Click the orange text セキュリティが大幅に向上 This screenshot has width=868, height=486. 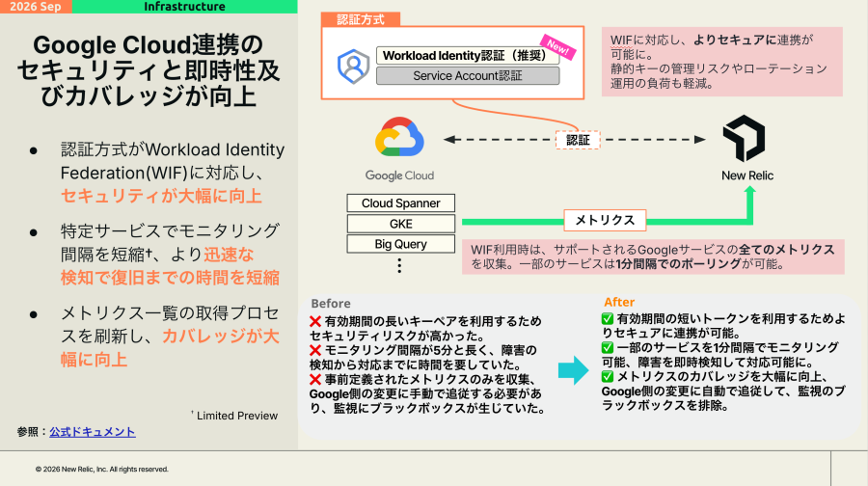click(x=161, y=196)
